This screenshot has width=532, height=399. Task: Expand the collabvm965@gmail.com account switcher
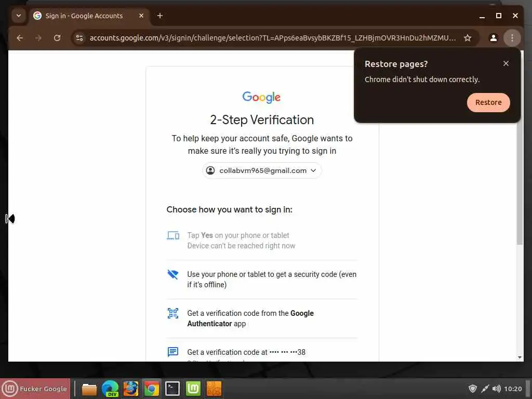(262, 170)
